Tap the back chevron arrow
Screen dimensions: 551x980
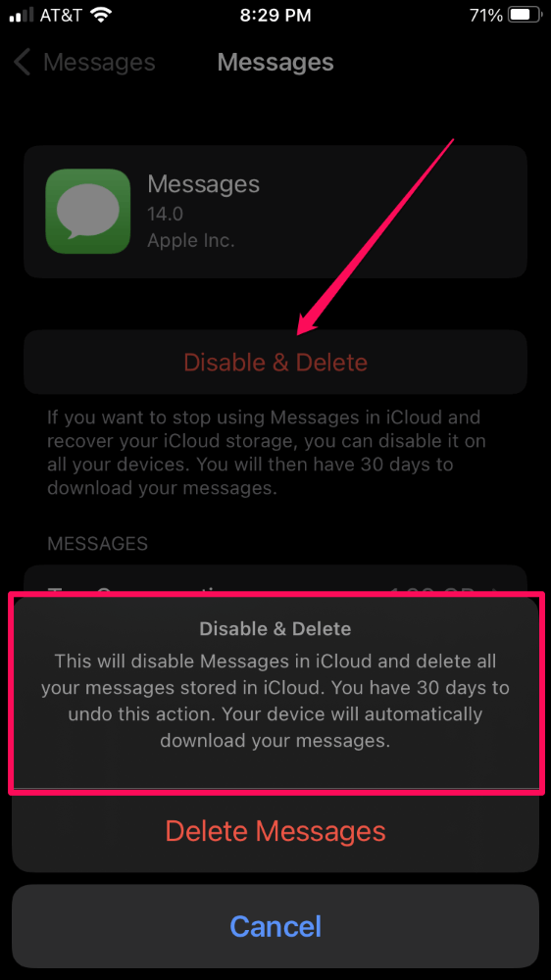point(22,63)
